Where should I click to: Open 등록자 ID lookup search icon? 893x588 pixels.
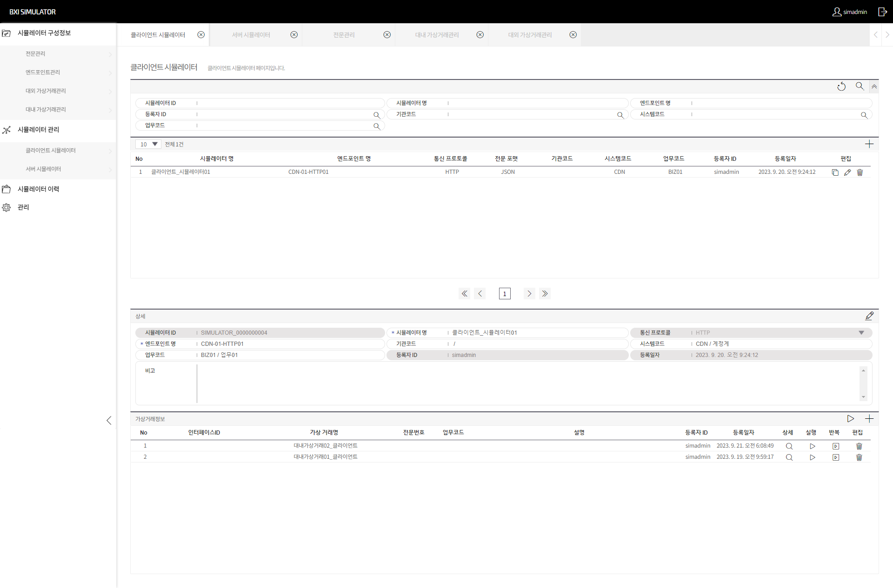click(377, 115)
